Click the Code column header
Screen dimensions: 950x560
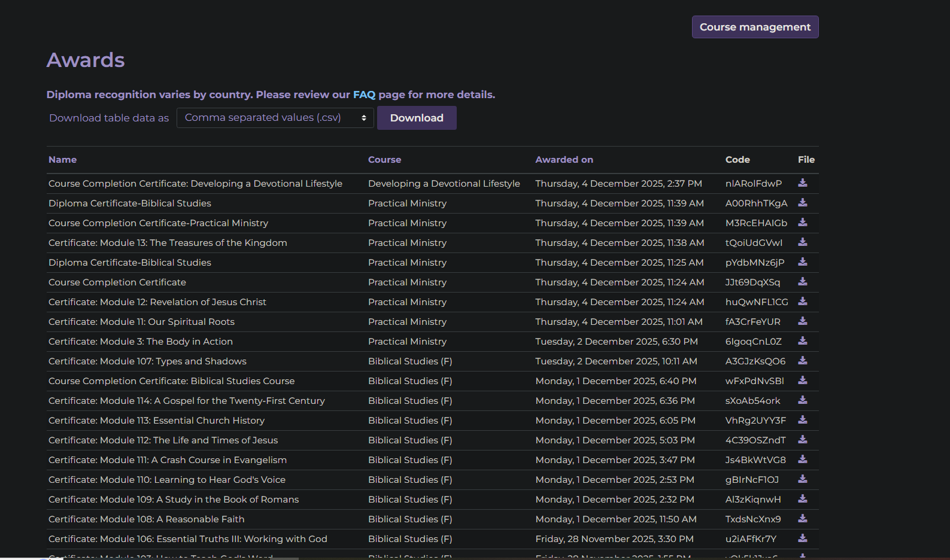tap(737, 160)
